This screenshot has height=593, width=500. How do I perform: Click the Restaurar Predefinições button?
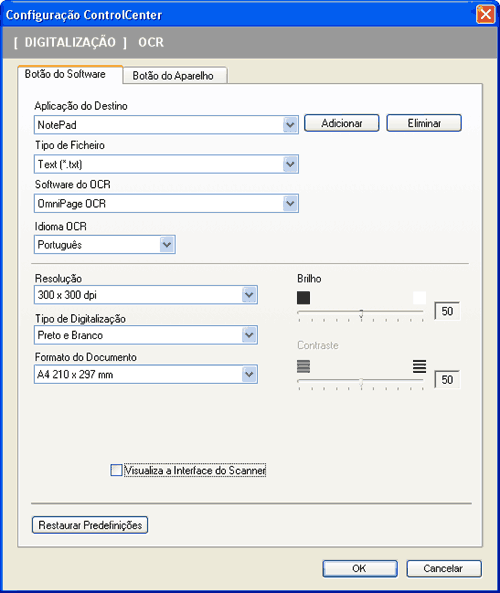click(x=90, y=525)
